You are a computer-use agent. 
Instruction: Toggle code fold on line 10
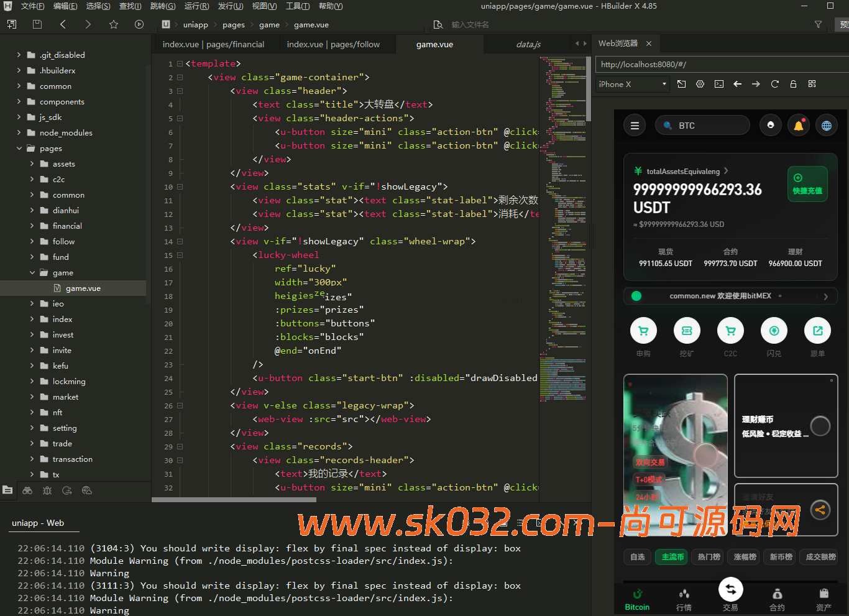[180, 186]
